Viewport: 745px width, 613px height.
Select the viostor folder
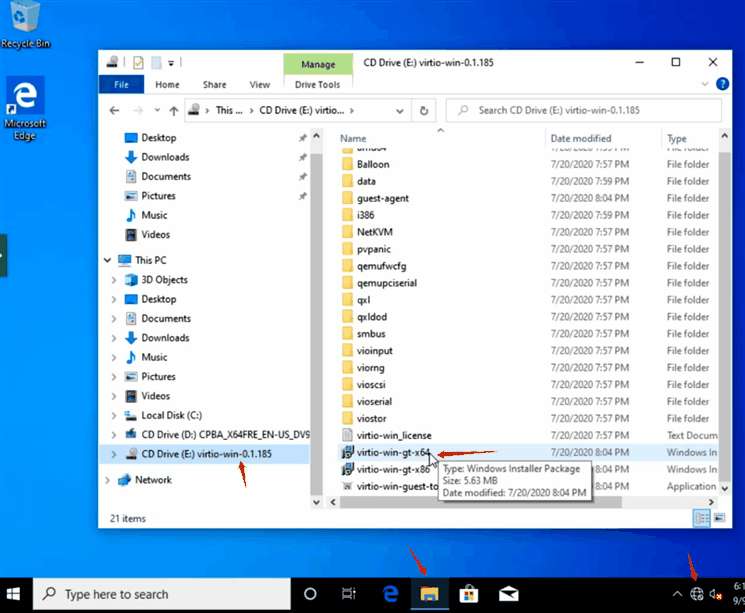(x=372, y=419)
